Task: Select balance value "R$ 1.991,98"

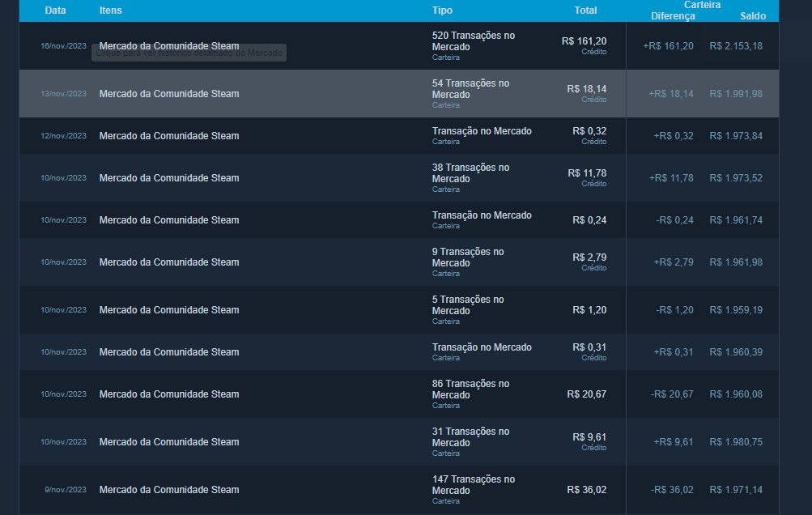Action: [736, 94]
